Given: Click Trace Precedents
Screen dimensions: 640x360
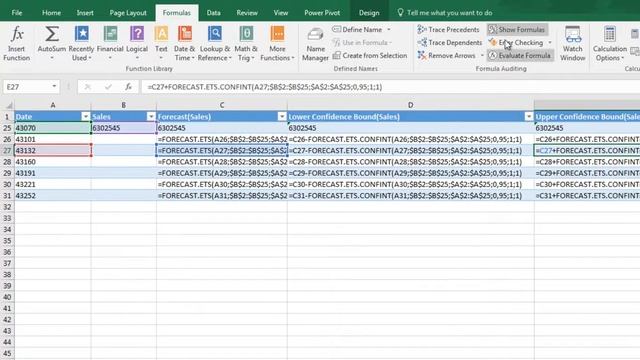Looking at the screenshot, I should pyautogui.click(x=449, y=29).
